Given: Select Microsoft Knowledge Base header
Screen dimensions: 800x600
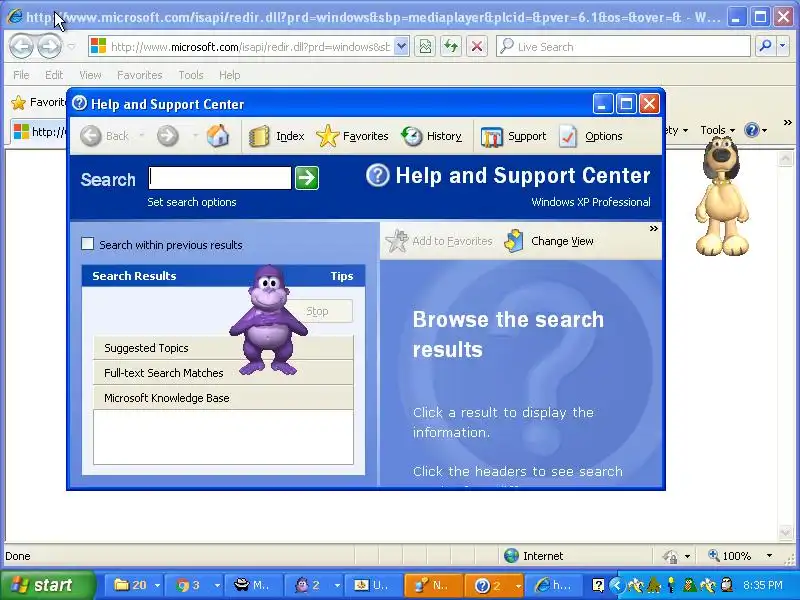Looking at the screenshot, I should (x=223, y=398).
